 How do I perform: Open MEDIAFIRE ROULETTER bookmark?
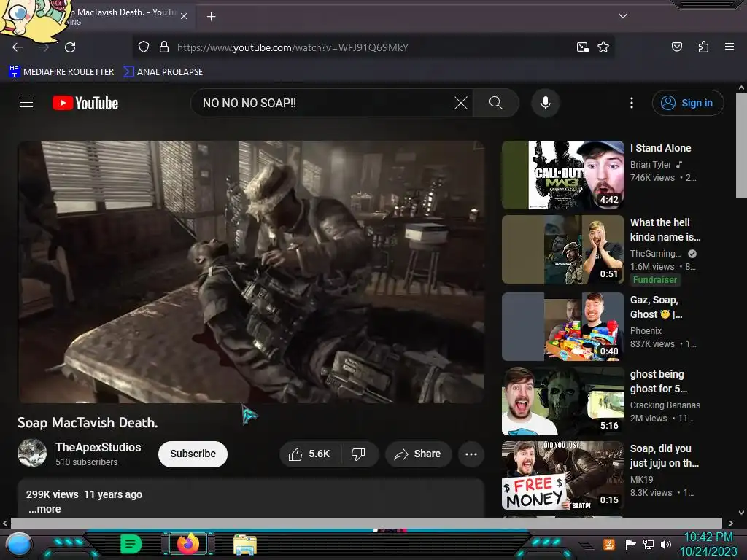(x=61, y=72)
